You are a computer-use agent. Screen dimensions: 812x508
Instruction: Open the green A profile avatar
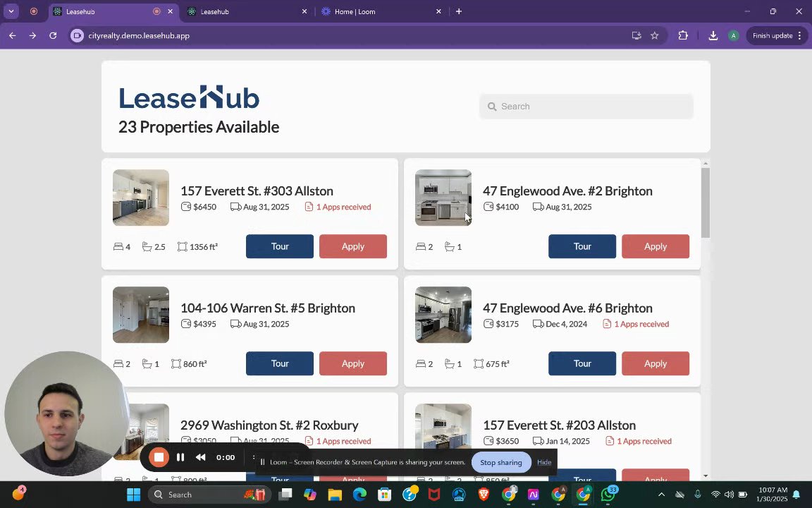pyautogui.click(x=733, y=36)
